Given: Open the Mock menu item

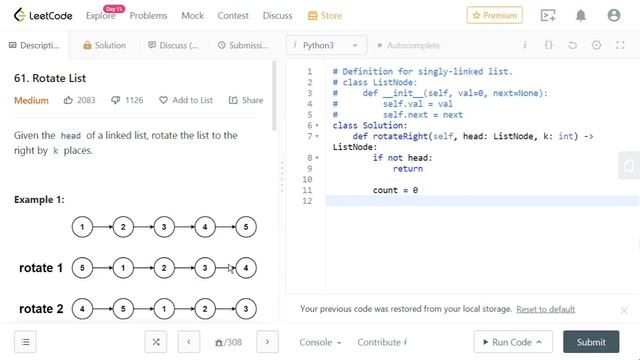Looking at the screenshot, I should tap(193, 16).
